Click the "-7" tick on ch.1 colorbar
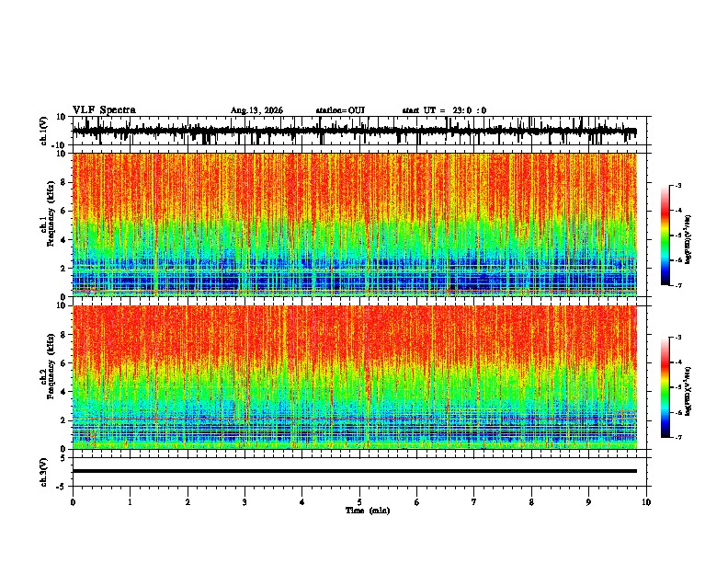Screen dimensions: 728x563 click(677, 286)
